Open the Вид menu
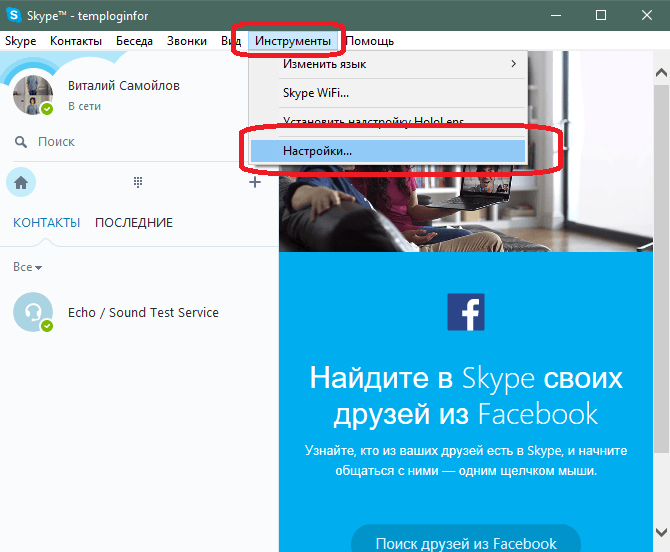The width and height of the screenshot is (670, 552). coord(231,41)
